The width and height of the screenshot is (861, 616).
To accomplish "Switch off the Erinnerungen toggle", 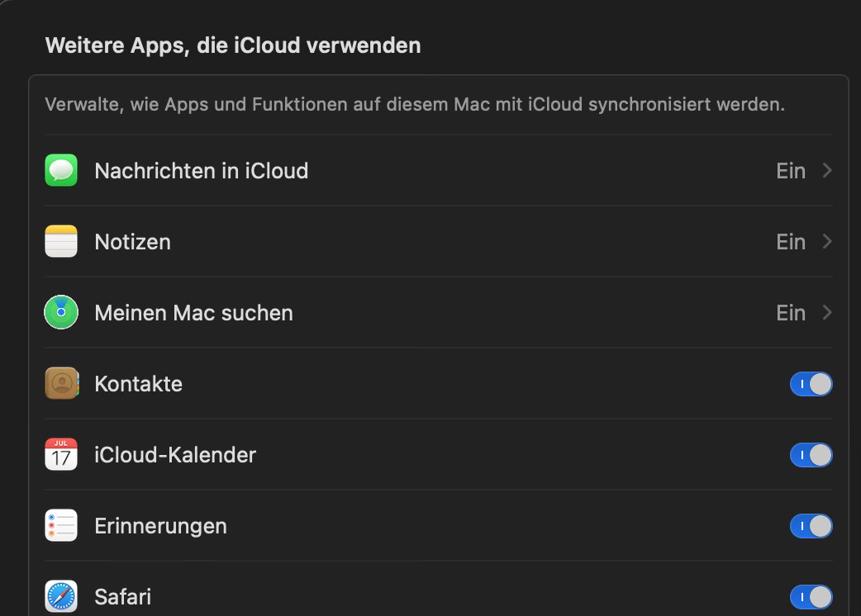I will [x=811, y=526].
